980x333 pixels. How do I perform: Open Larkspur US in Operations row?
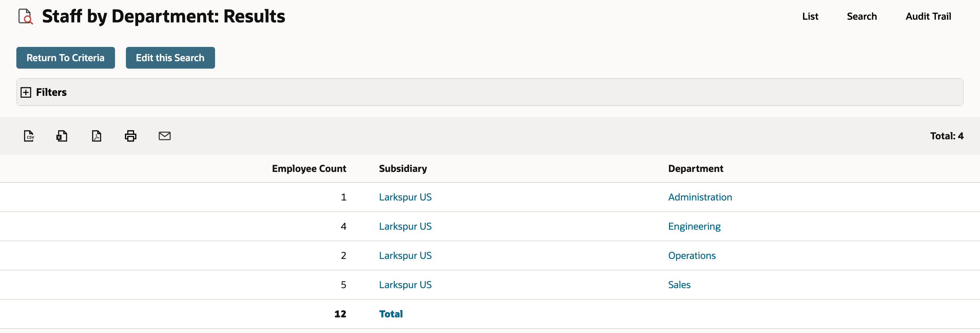tap(405, 256)
